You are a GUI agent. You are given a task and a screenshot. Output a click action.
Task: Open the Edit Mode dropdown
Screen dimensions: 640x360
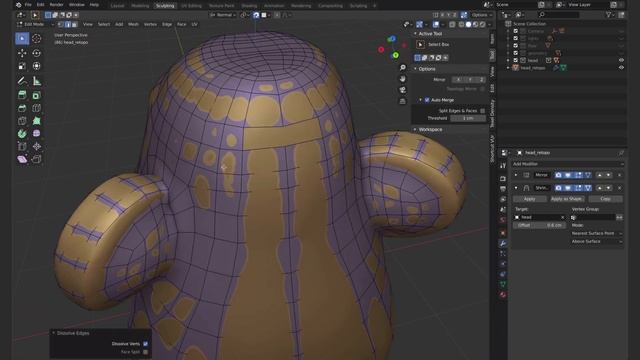tap(35, 24)
